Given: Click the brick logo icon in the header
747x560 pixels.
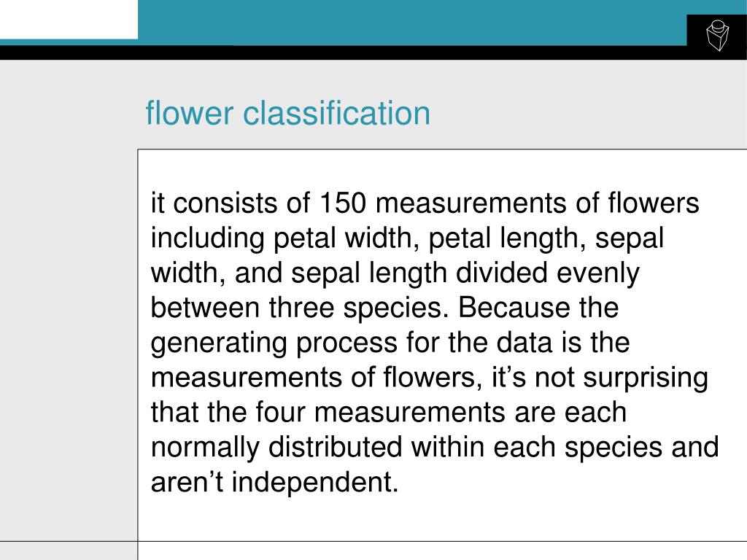Looking at the screenshot, I should 717,35.
